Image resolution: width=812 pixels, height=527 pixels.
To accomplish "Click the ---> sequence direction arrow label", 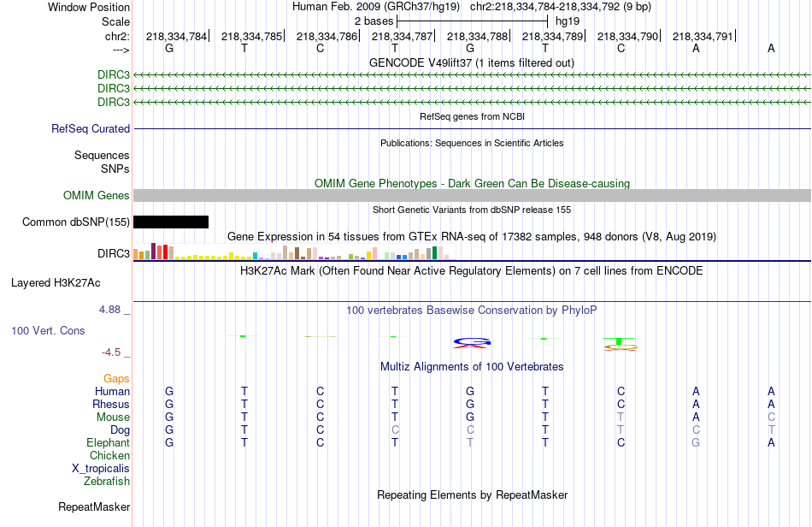I will coord(121,50).
